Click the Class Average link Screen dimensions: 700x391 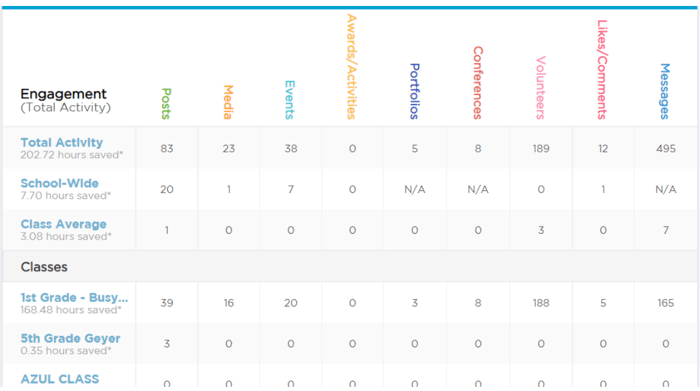click(x=63, y=224)
